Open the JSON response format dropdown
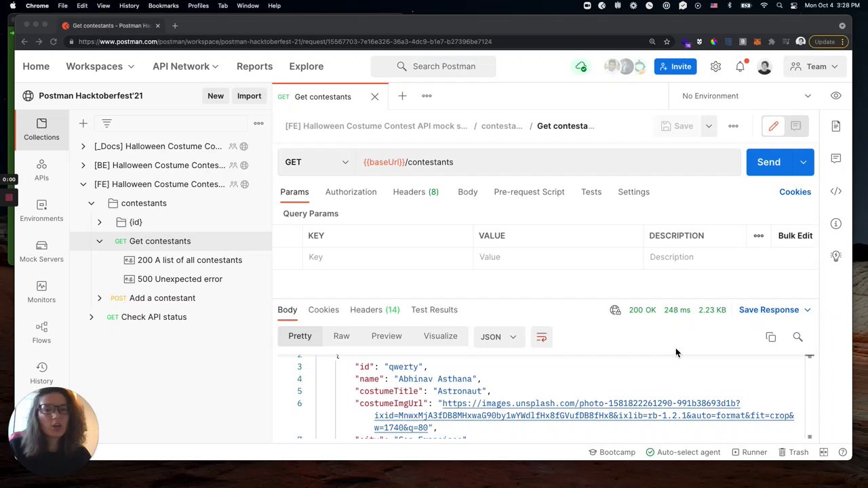868x488 pixels. point(498,337)
